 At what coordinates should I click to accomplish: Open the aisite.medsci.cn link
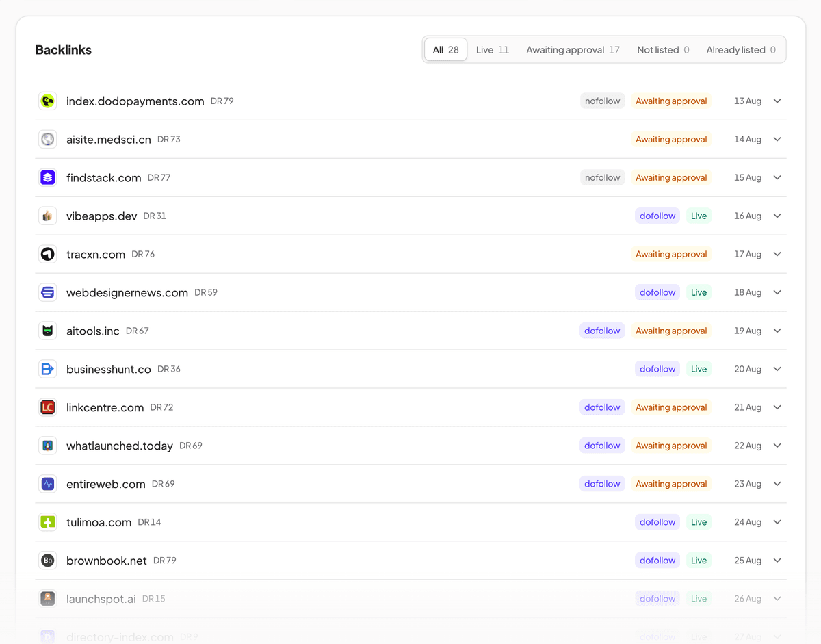pos(109,140)
